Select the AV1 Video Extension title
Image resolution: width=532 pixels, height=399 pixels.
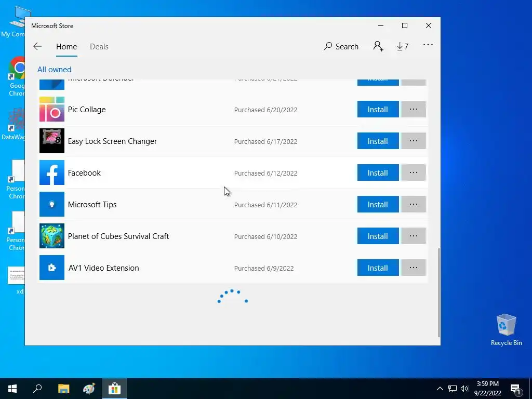click(104, 268)
